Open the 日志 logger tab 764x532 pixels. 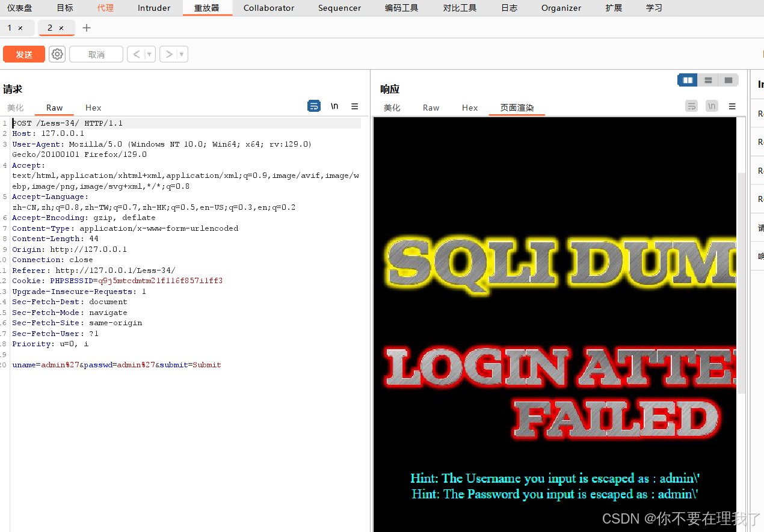point(510,8)
